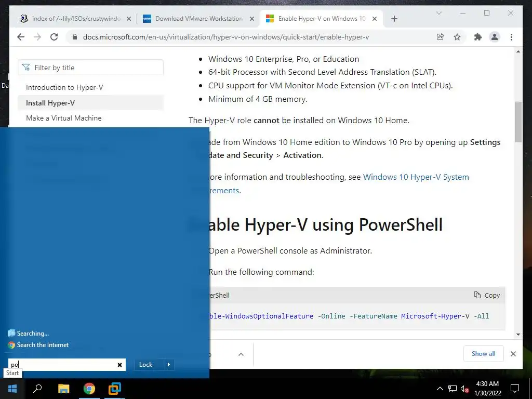Click the Lock button in start menu

(146, 364)
